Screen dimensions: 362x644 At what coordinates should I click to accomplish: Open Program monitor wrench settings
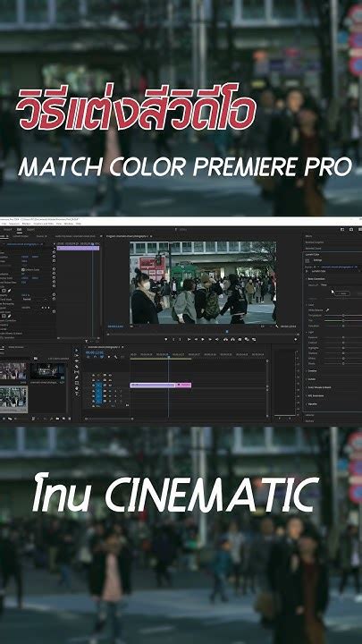coord(277,326)
